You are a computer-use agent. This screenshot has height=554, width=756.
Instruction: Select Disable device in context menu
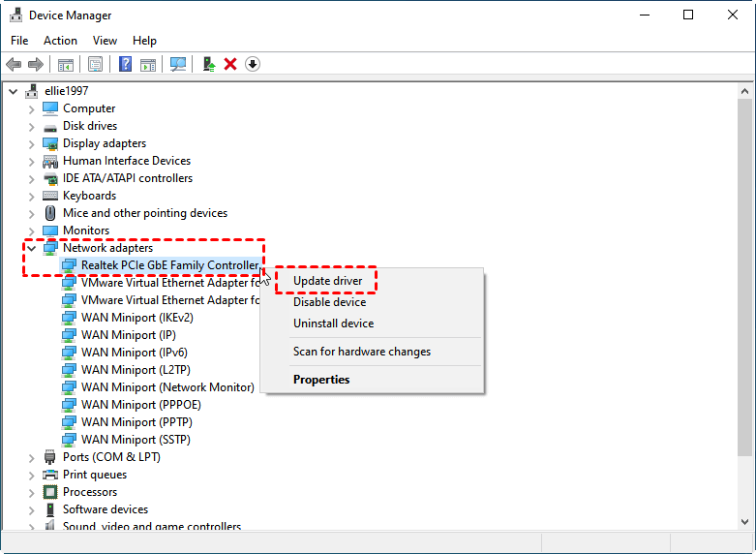click(x=329, y=302)
